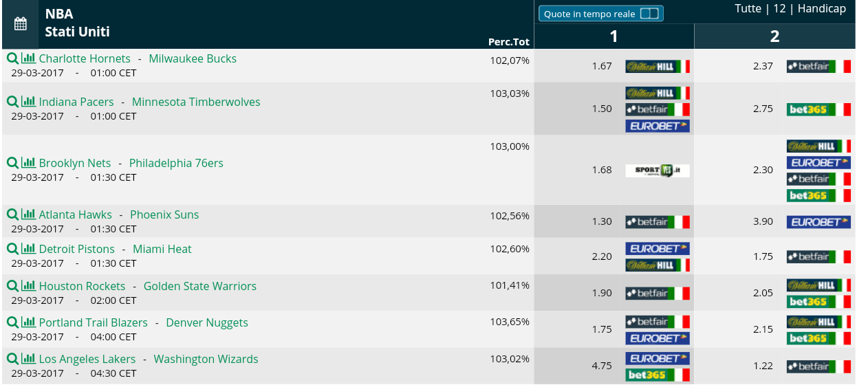Open stats chart icon for Charlotte Hornets

click(x=28, y=58)
